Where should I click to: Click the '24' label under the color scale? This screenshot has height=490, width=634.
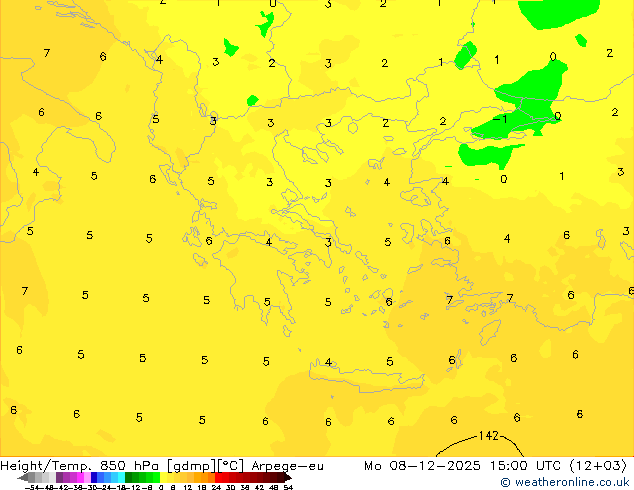click(216, 488)
